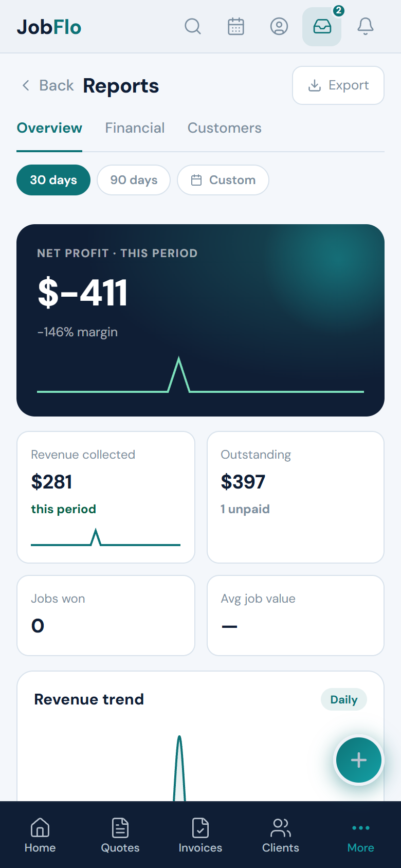The height and width of the screenshot is (868, 401).
Task: Select the 90 days period filter
Action: (x=134, y=180)
